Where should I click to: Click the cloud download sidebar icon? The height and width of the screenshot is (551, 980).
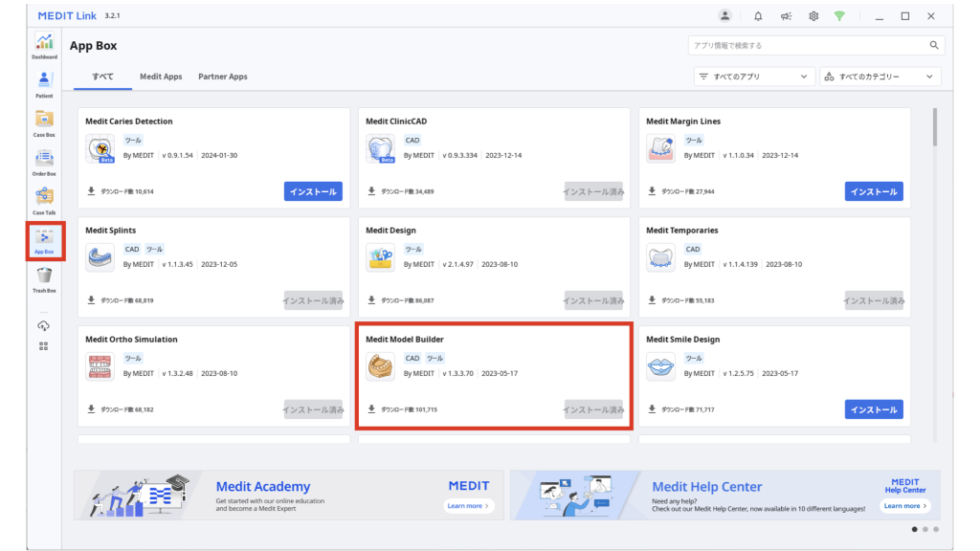(44, 325)
